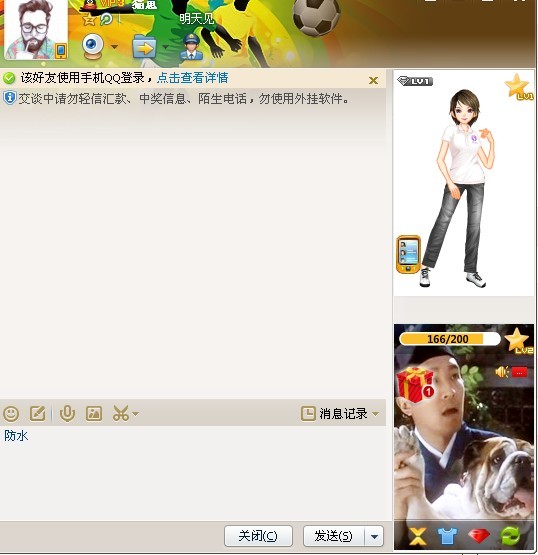Click the 166/200 progress bar
The width and height of the screenshot is (538, 555).
point(449,339)
